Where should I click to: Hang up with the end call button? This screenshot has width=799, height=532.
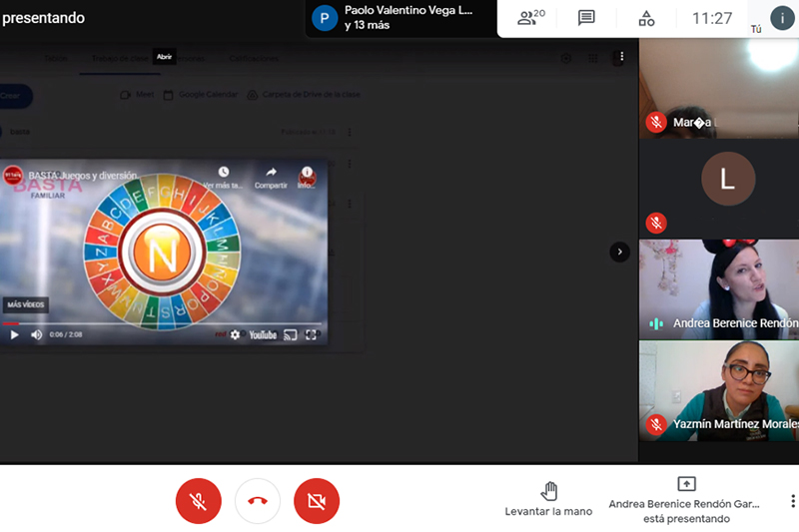point(258,501)
